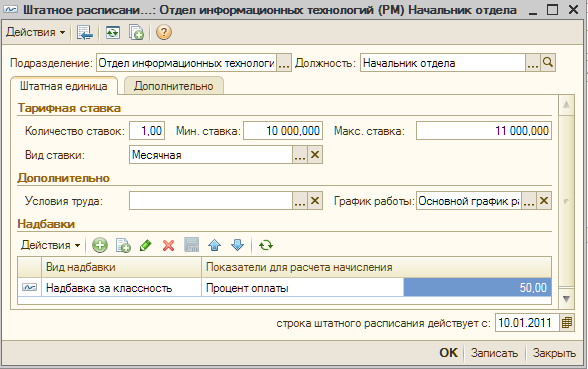588x369 pixels.
Task: Click the График работы field
Action: pos(469,201)
